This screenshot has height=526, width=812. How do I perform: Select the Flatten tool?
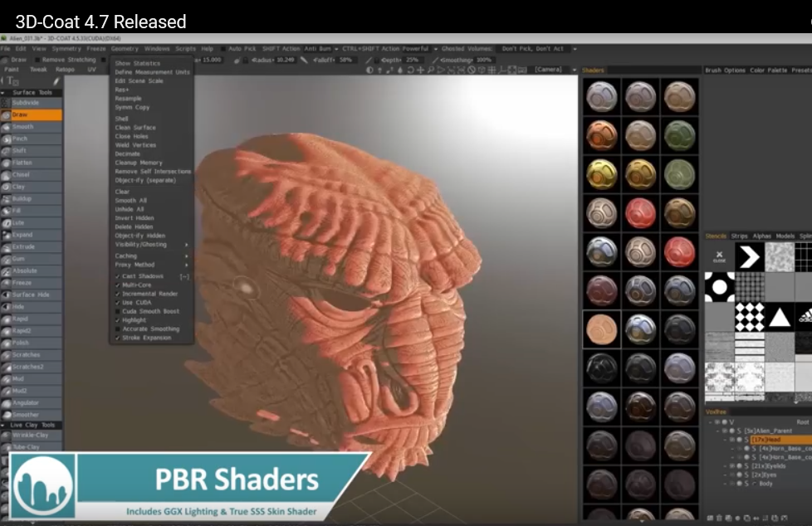32,163
